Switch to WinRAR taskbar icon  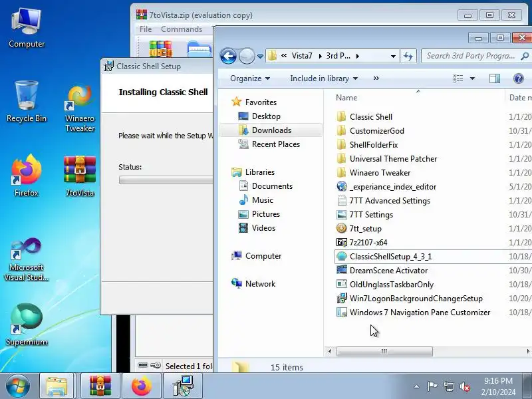click(100, 386)
